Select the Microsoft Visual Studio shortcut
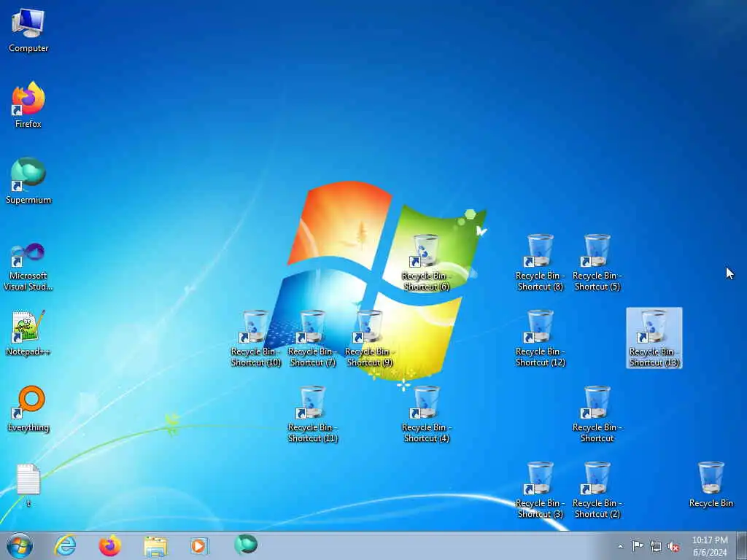Image resolution: width=747 pixels, height=560 pixels. (x=28, y=267)
